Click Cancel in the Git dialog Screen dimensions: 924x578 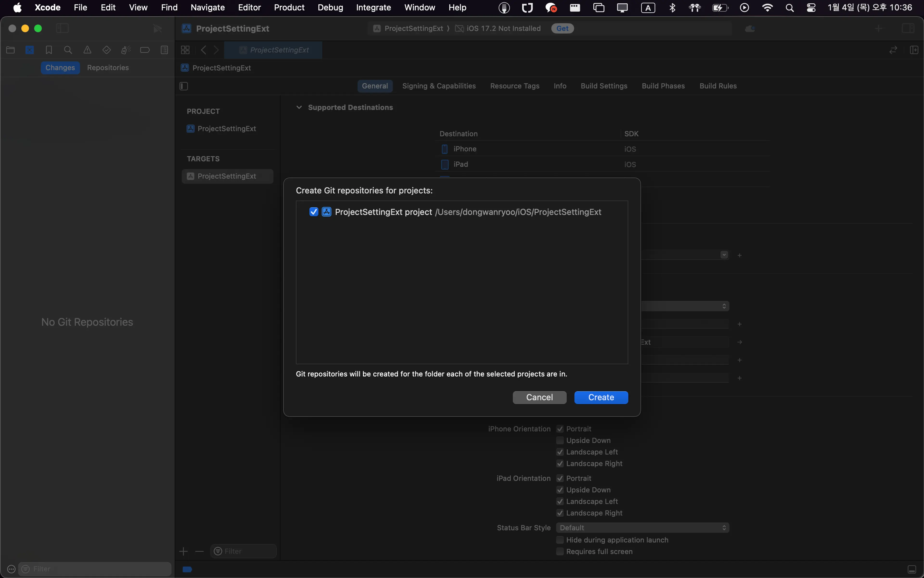(539, 398)
